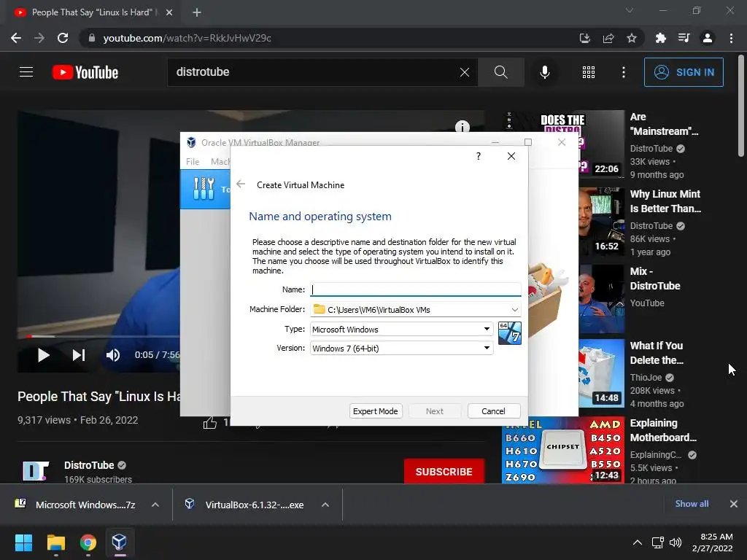Click the VirtualBox Tools icon
The image size is (747, 560).
204,189
